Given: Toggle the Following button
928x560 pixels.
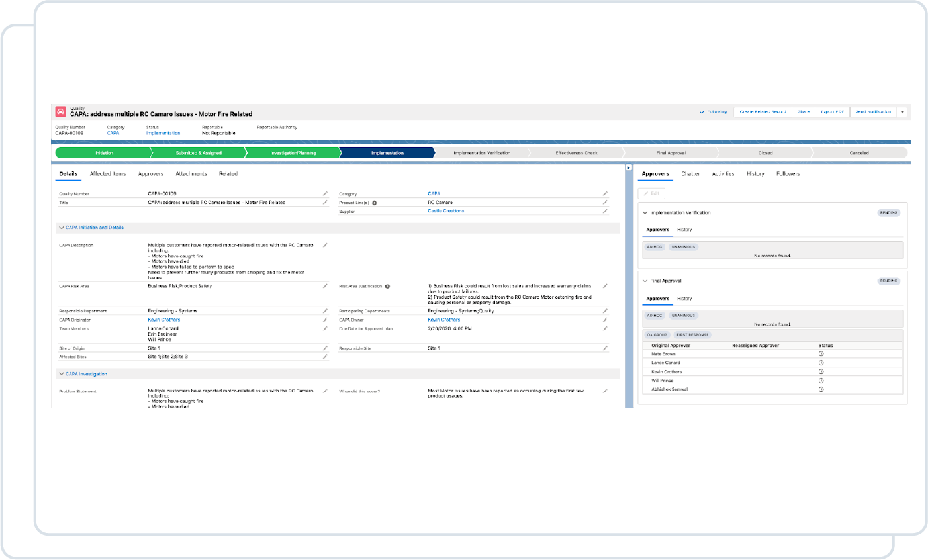Looking at the screenshot, I should [713, 112].
